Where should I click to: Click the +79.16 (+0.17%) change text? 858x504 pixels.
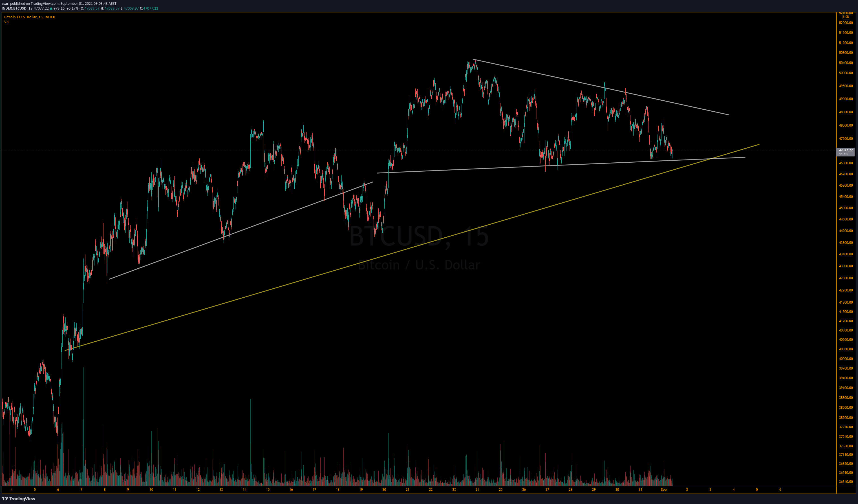point(66,8)
